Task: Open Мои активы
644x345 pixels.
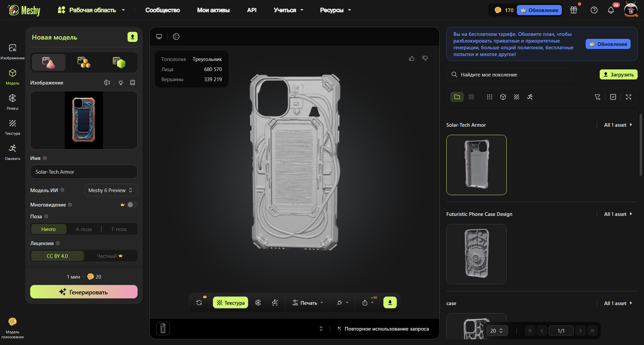Action: coord(213,10)
